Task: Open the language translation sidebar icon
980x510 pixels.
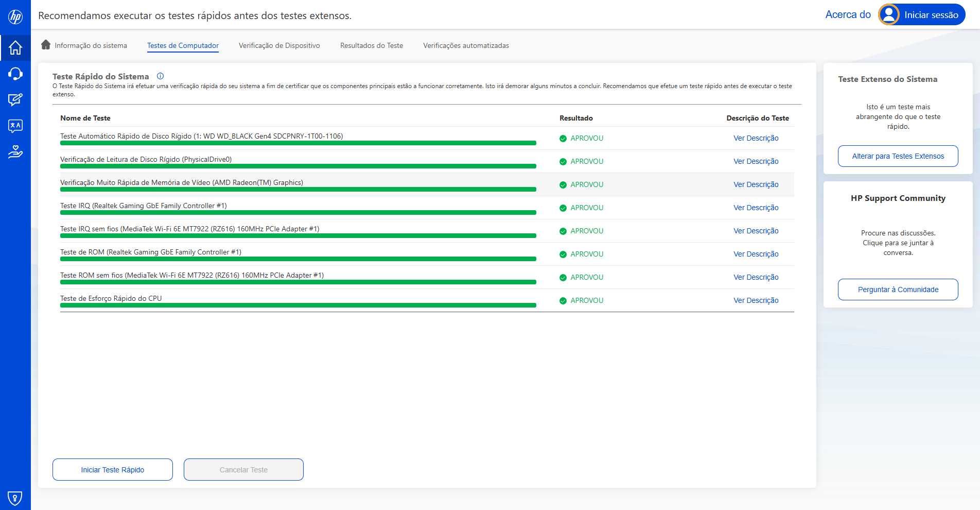Action: 15,126
